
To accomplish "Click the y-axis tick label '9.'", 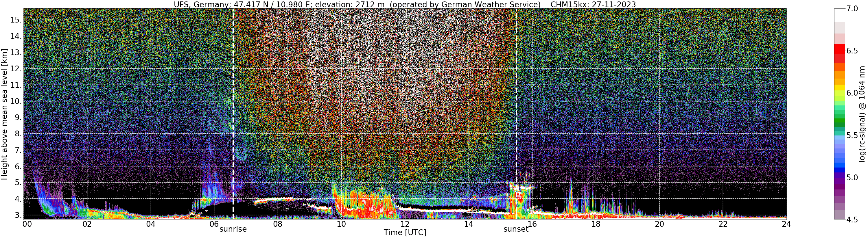I will 18,118.
